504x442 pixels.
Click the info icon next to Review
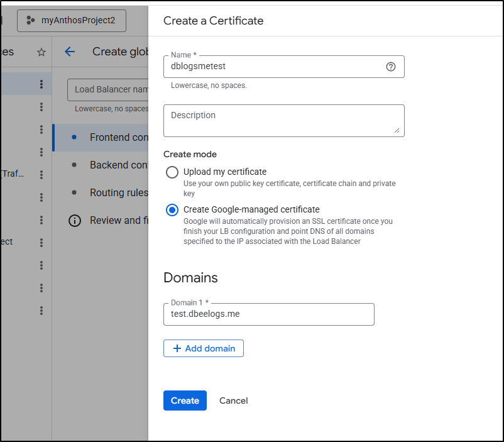[75, 221]
